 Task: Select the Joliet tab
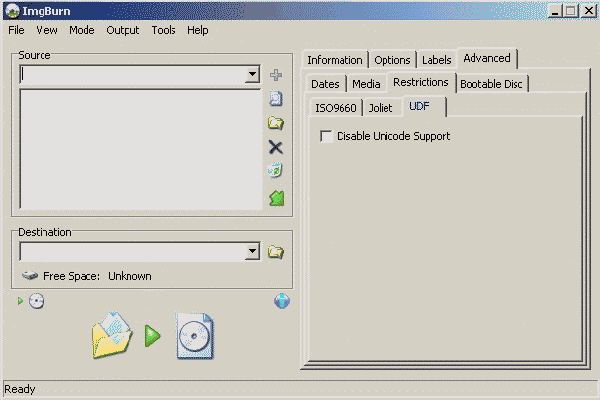coord(380,108)
